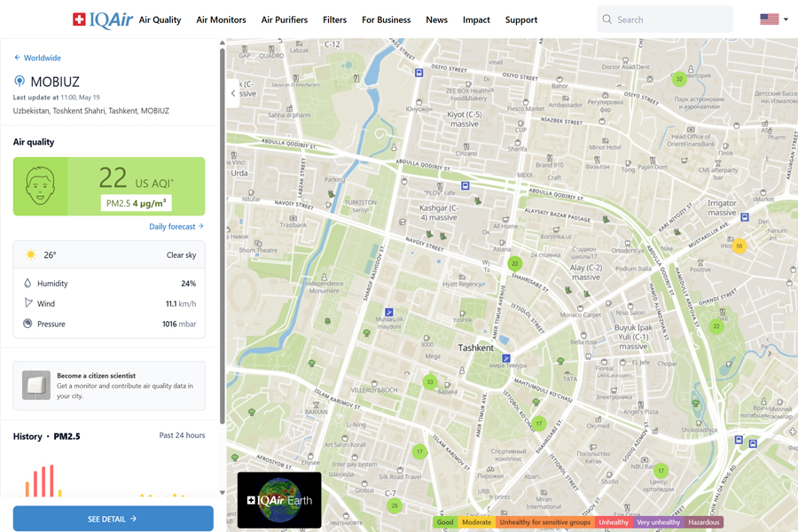Click the green 28 AQI map marker
Viewport: 798px width, 532px height.
click(395, 505)
